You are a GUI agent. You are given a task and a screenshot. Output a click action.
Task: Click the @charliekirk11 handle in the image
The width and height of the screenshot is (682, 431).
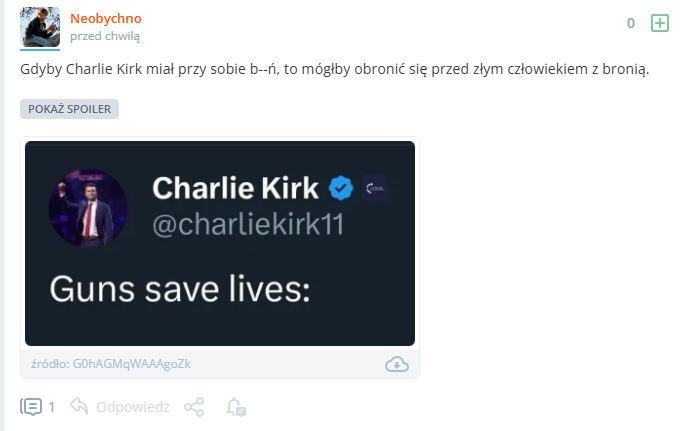tap(247, 225)
